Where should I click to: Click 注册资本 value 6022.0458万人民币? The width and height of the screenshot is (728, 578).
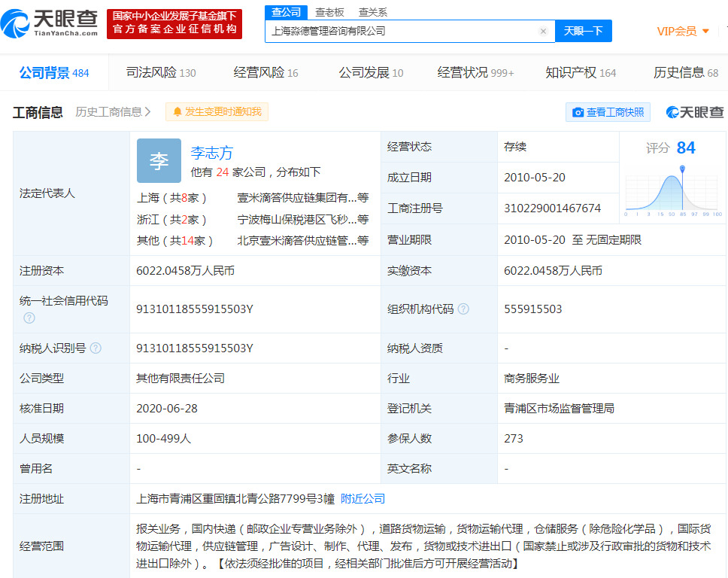[x=185, y=271]
